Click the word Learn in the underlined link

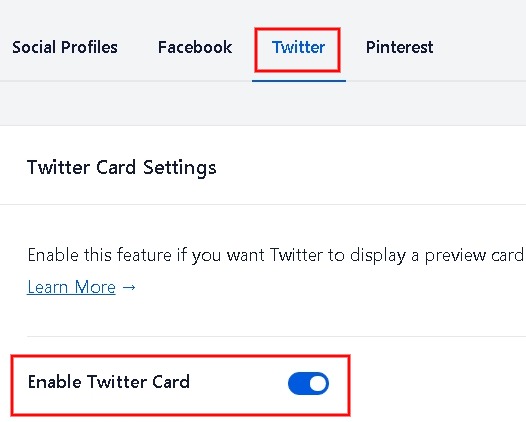click(48, 287)
